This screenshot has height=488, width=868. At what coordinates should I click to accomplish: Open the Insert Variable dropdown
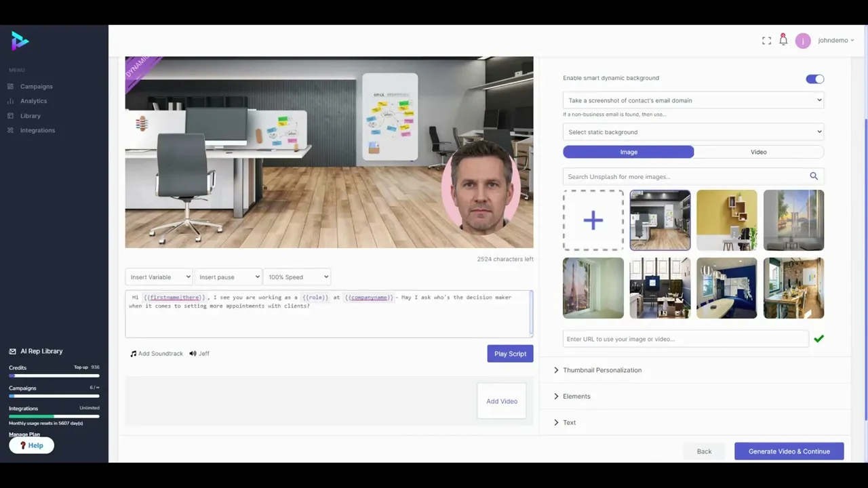point(159,277)
